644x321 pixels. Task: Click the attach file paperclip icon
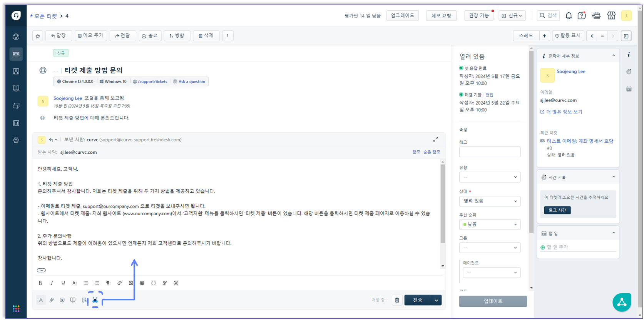tap(52, 300)
